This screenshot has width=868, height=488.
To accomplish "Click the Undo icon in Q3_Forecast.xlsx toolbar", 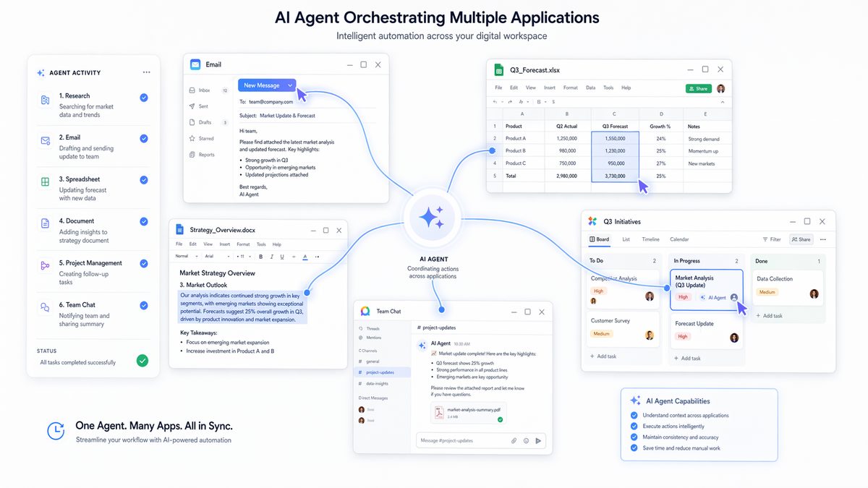I will click(x=495, y=101).
